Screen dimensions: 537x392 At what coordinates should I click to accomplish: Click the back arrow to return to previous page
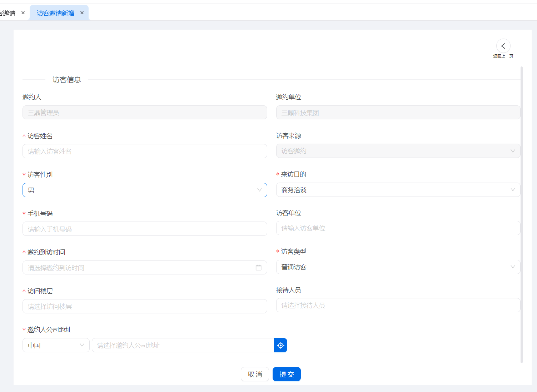503,46
